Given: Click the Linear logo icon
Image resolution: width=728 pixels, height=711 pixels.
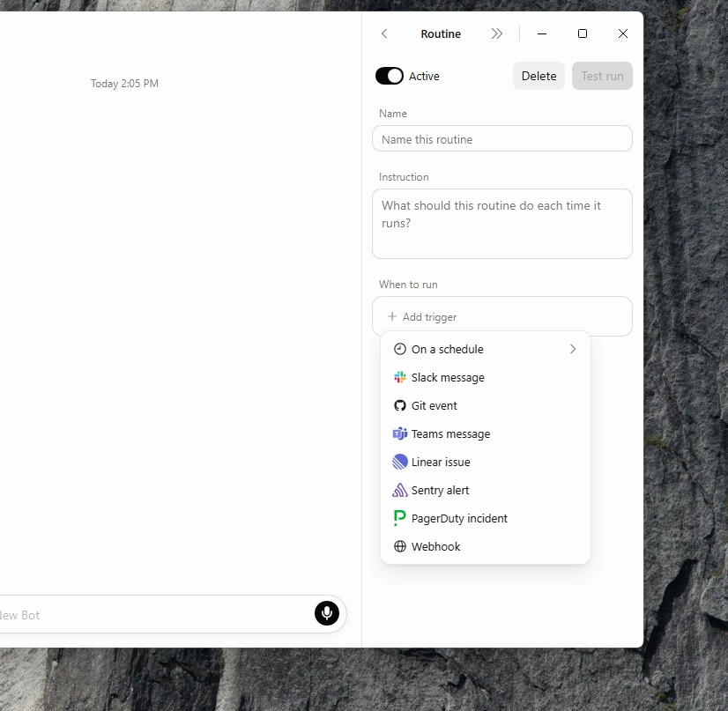Looking at the screenshot, I should pyautogui.click(x=400, y=463).
